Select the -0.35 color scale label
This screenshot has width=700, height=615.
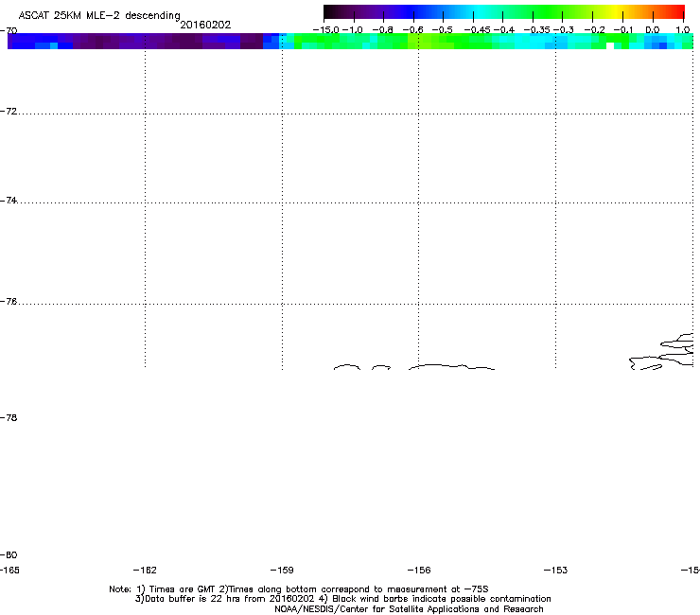(x=536, y=30)
